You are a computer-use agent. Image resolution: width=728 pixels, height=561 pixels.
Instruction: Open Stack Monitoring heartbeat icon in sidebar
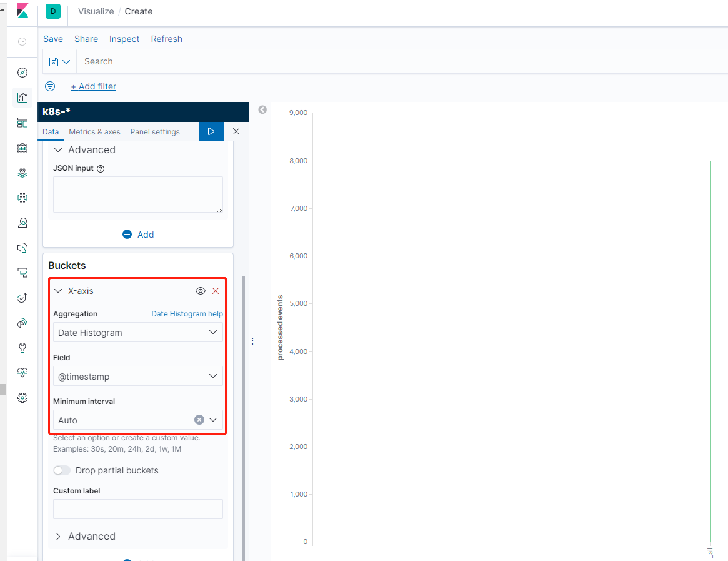point(22,373)
